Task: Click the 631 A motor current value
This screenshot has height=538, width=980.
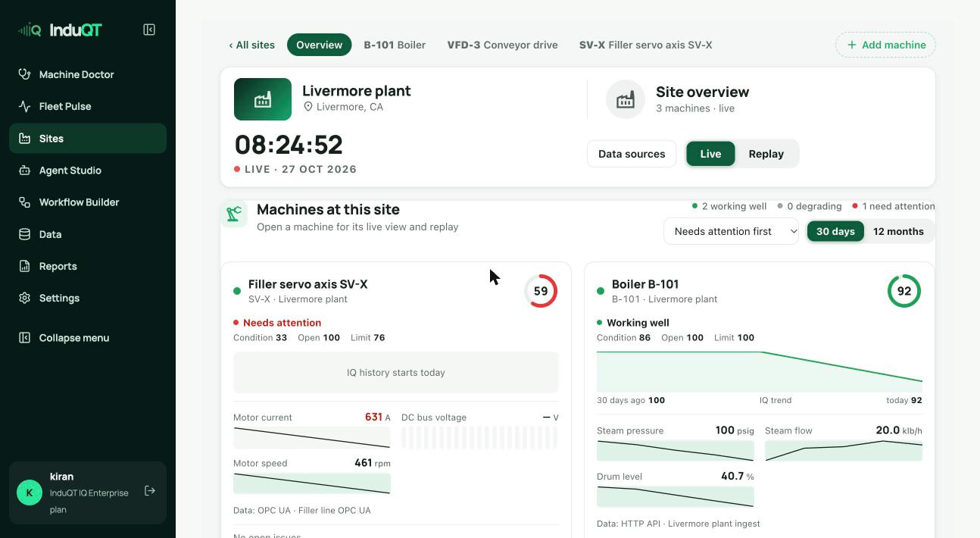Action: 378,418
